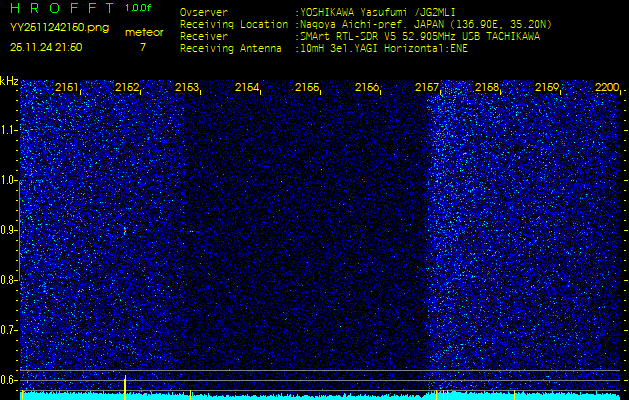Click the tall yellow power spike at 2152
This screenshot has height=400, width=629.
pyautogui.click(x=125, y=388)
